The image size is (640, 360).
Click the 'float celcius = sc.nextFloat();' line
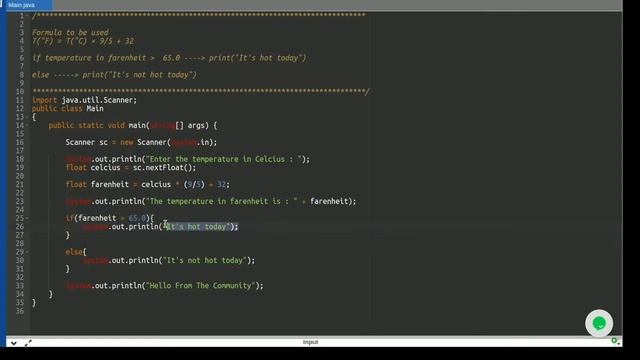(131, 168)
